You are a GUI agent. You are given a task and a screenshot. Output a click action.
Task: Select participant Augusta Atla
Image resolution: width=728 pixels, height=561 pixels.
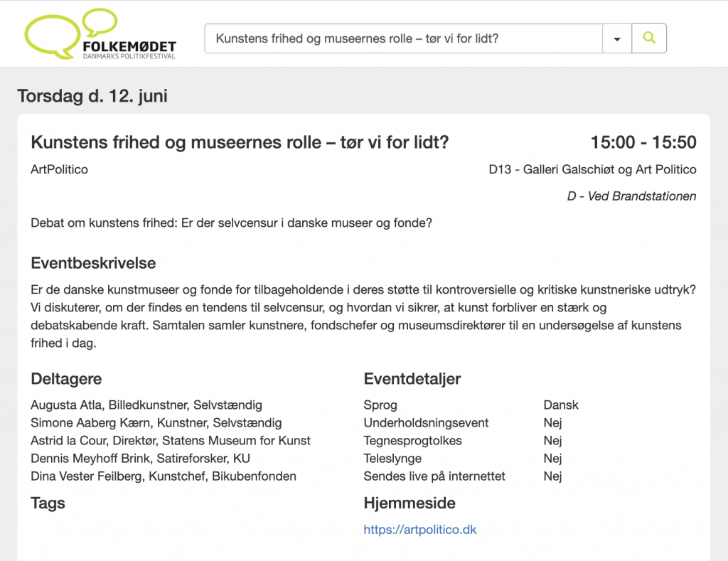tap(146, 405)
